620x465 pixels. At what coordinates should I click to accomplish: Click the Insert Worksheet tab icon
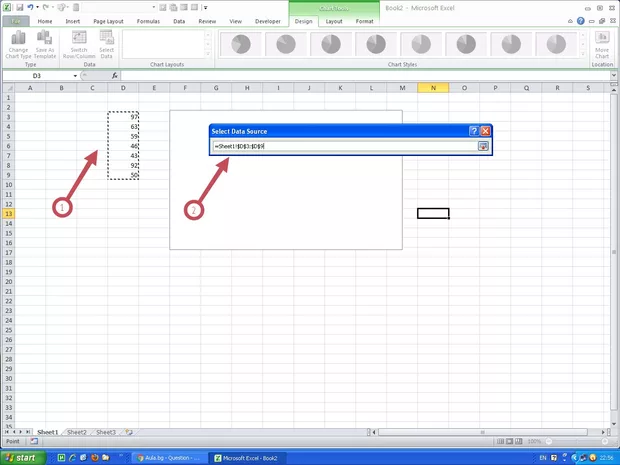(129, 432)
